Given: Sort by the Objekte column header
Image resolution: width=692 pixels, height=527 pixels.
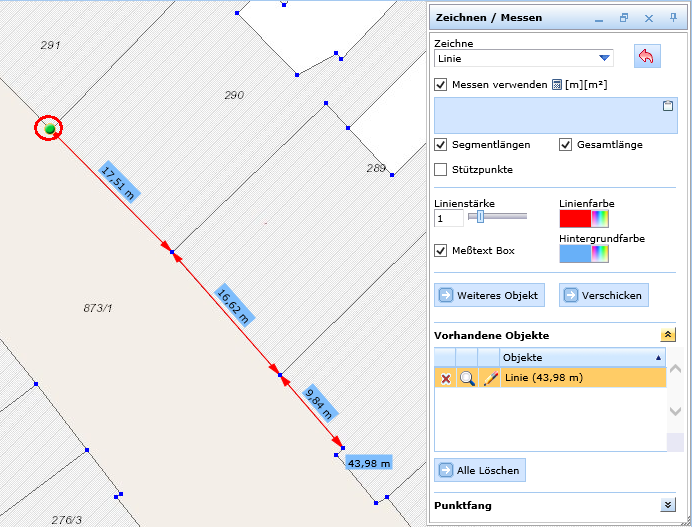Looking at the screenshot, I should tap(580, 357).
